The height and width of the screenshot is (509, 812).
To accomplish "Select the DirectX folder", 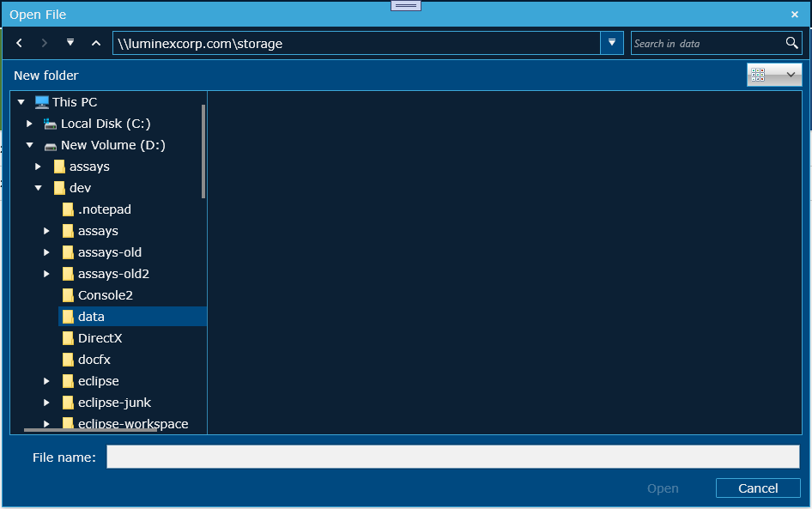I will pos(100,338).
